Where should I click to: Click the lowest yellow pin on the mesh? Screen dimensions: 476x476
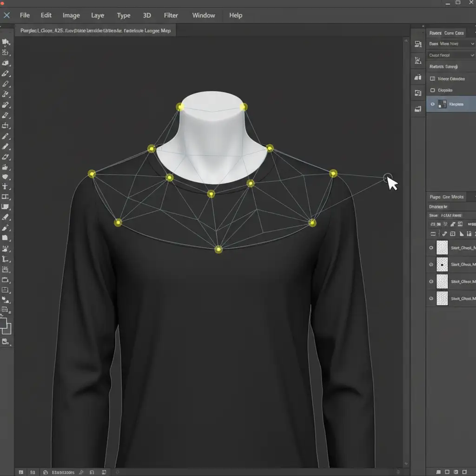[218, 250]
